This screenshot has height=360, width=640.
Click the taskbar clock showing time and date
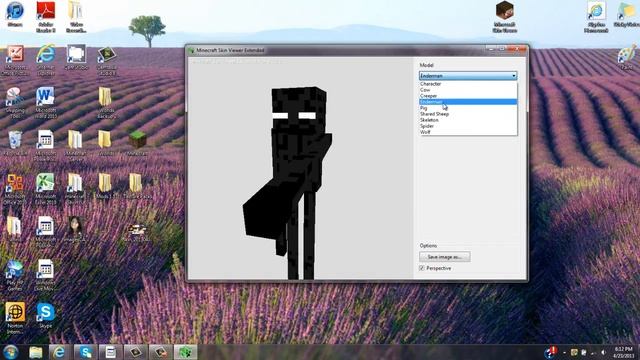pyautogui.click(x=623, y=352)
